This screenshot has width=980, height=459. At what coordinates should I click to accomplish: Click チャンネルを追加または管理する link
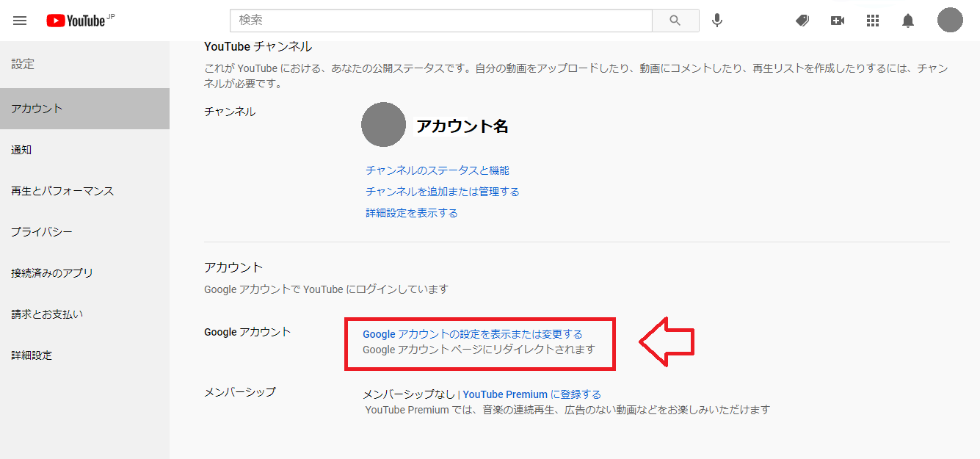443,192
